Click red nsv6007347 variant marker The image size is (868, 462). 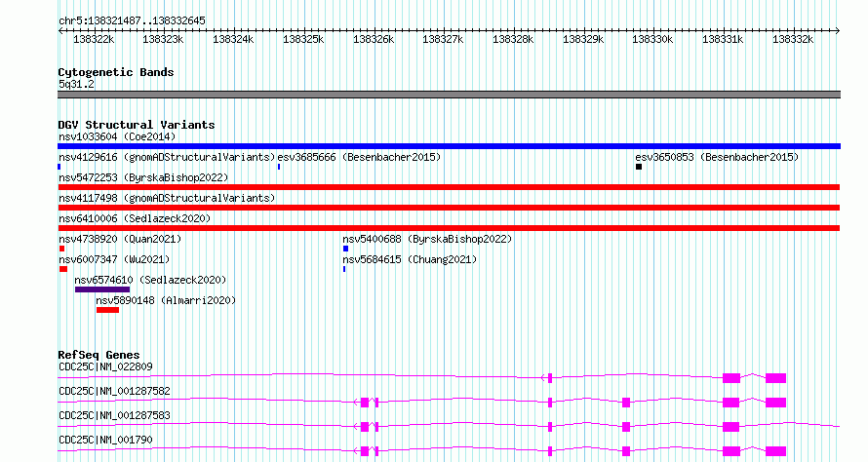pos(63,269)
